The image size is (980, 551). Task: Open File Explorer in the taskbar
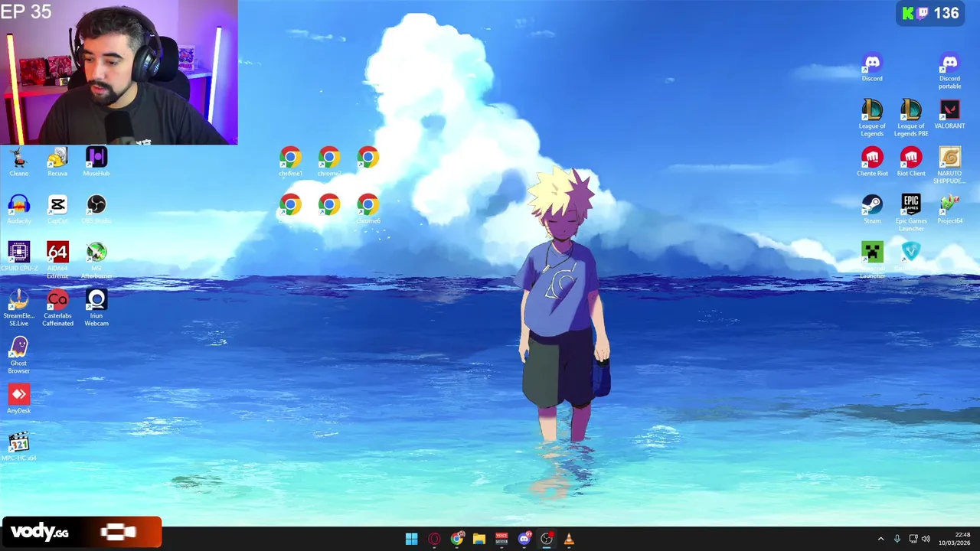(x=479, y=539)
